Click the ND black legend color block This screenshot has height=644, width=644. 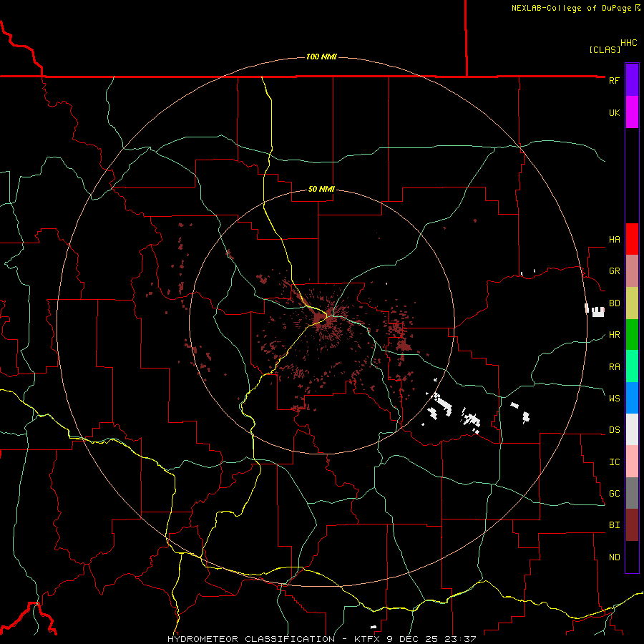632,557
